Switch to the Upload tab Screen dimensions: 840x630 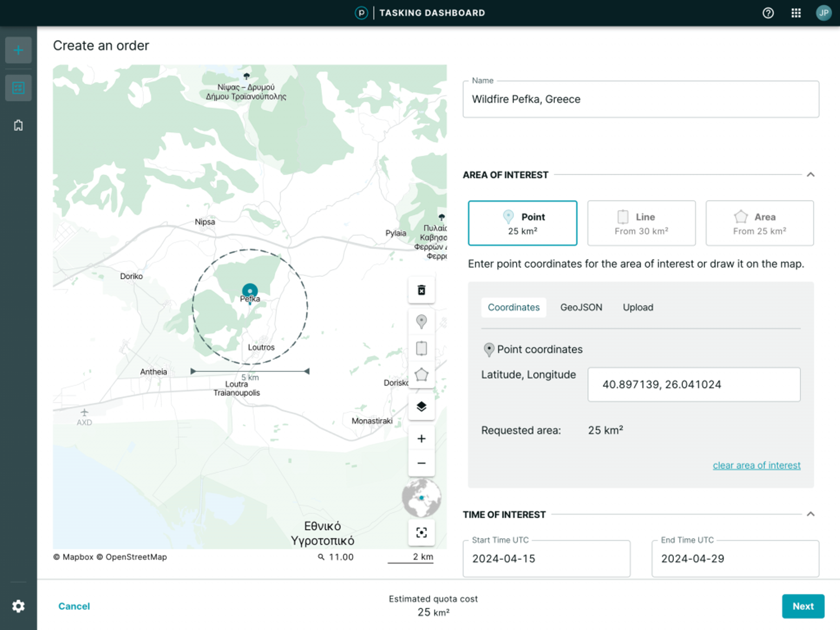tap(638, 307)
